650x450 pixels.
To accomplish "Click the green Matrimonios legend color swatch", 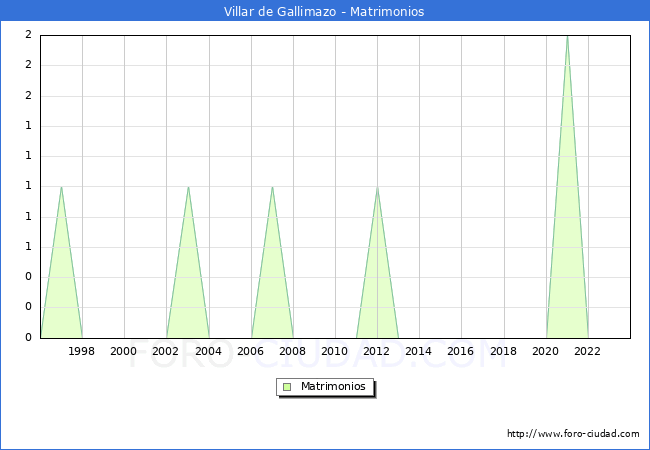I will 287,386.
